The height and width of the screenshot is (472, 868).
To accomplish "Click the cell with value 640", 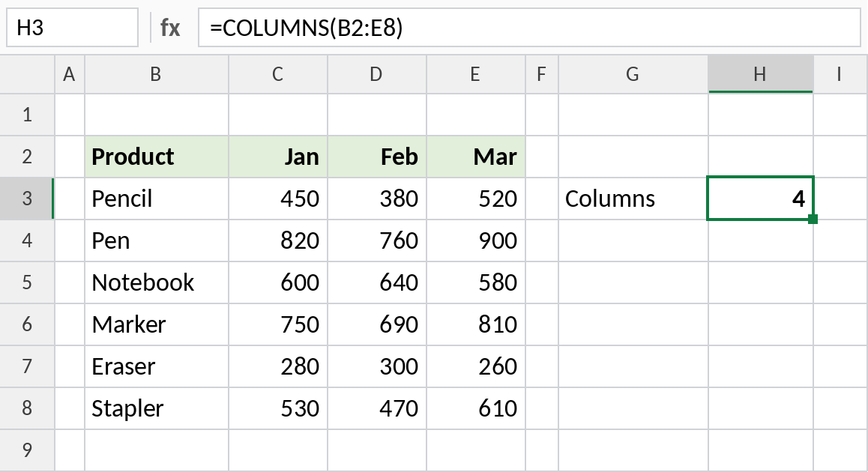I will (x=376, y=282).
